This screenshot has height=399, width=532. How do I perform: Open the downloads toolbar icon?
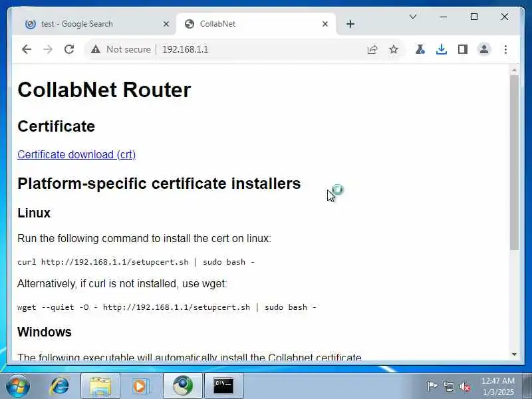click(442, 49)
